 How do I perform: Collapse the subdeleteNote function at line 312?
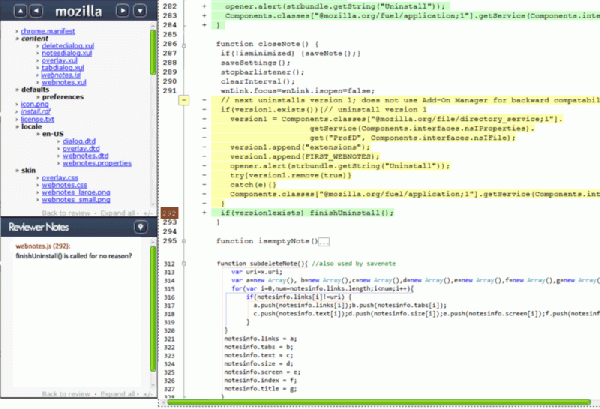point(184,264)
